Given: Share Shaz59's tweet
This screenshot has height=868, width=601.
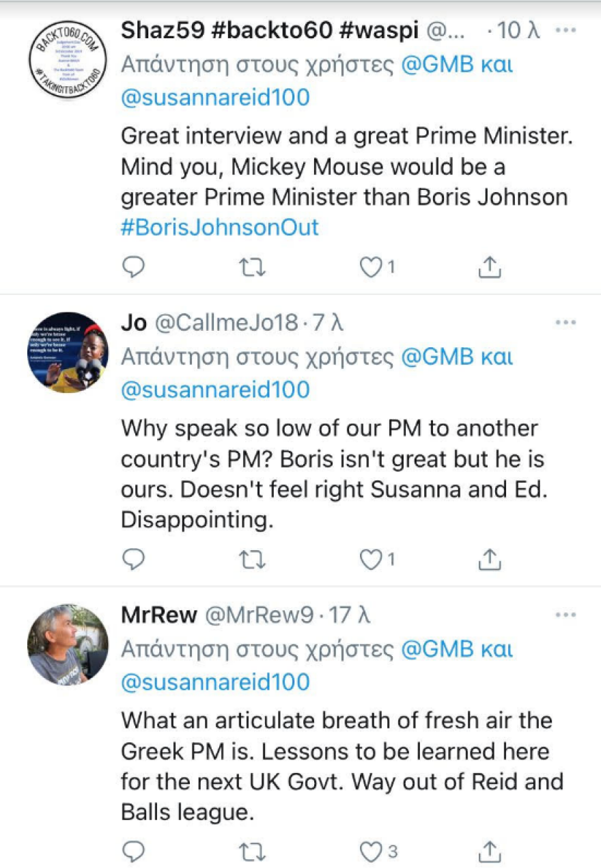Looking at the screenshot, I should (490, 268).
